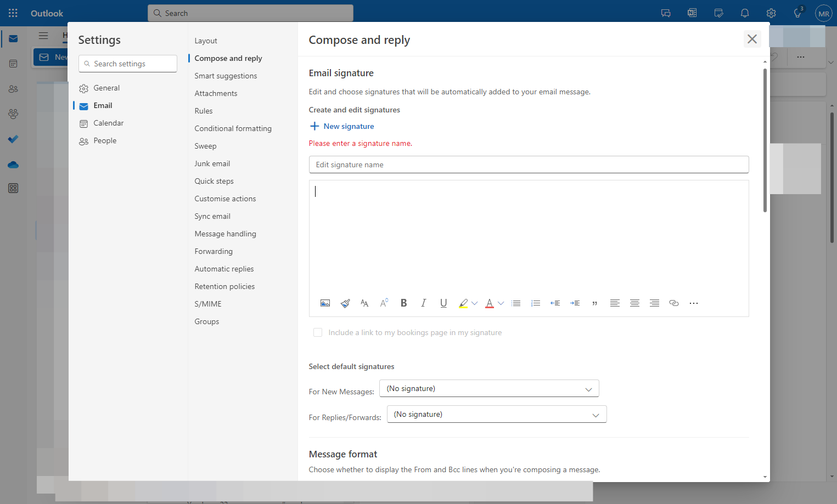Toggle underline formatting

tap(443, 303)
